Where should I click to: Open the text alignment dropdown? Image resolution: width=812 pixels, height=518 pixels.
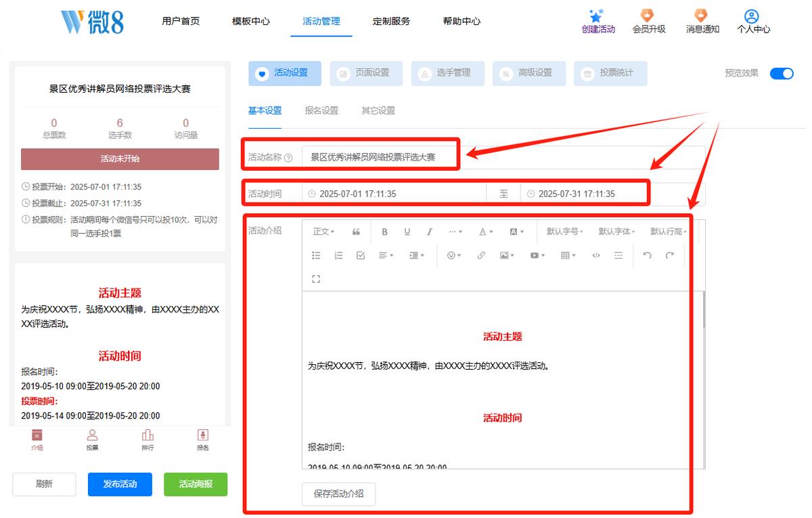386,255
